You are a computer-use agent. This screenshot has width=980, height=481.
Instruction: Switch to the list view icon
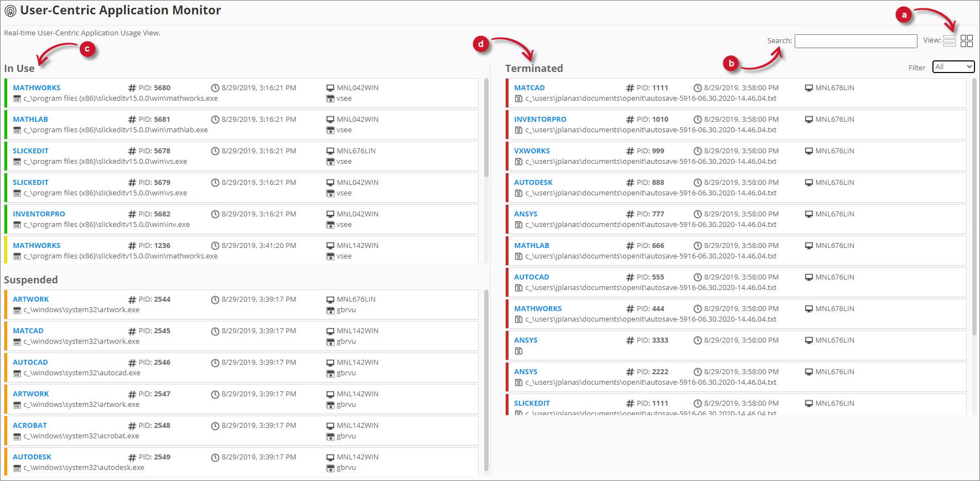(950, 41)
